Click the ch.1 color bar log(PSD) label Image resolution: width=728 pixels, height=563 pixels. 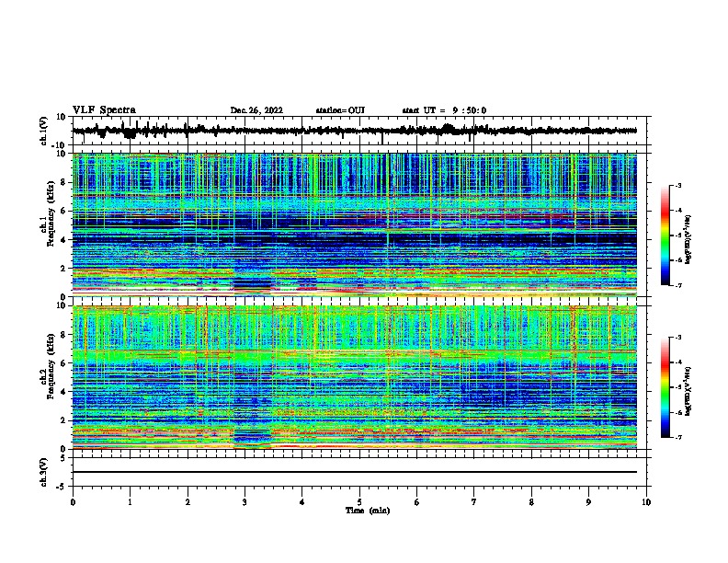688,239
